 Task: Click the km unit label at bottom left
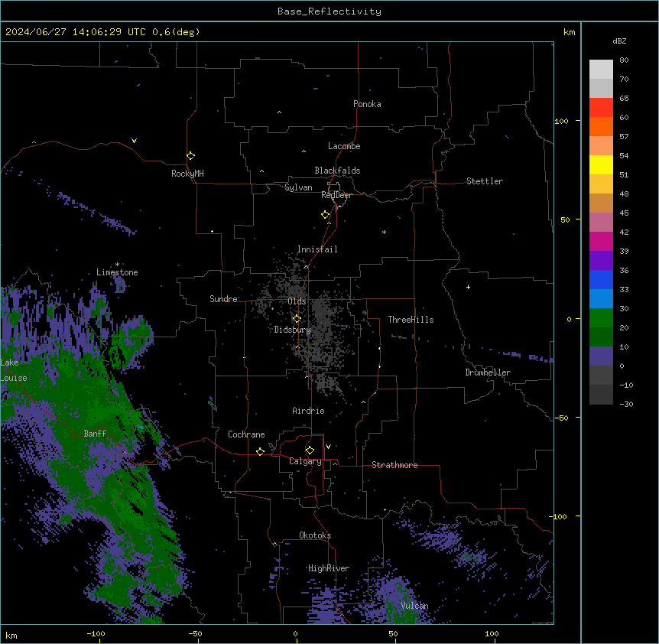[x=11, y=636]
